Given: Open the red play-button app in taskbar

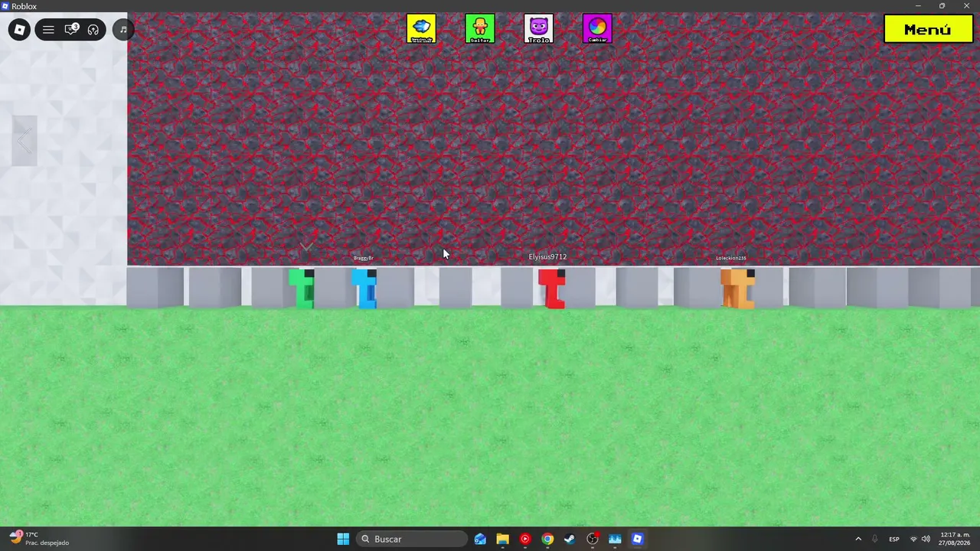Looking at the screenshot, I should pyautogui.click(x=524, y=539).
